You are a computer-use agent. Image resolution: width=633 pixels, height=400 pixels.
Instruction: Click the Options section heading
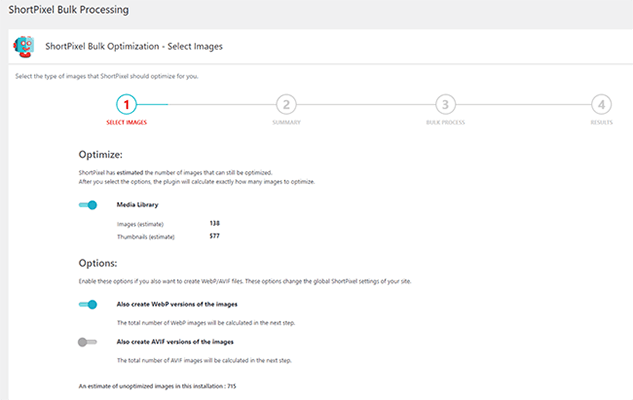tap(99, 263)
